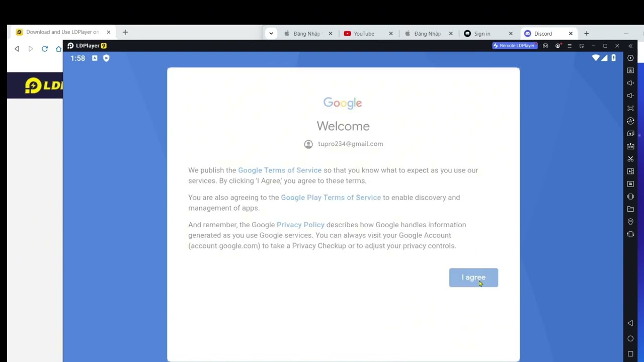Switch to the second Đăng Nhập tab

pos(428,34)
